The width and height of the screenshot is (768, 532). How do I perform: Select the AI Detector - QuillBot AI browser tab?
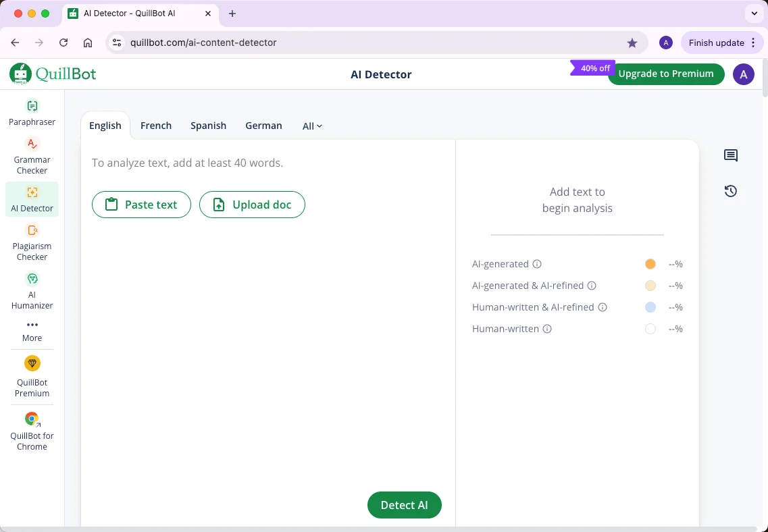pos(140,14)
